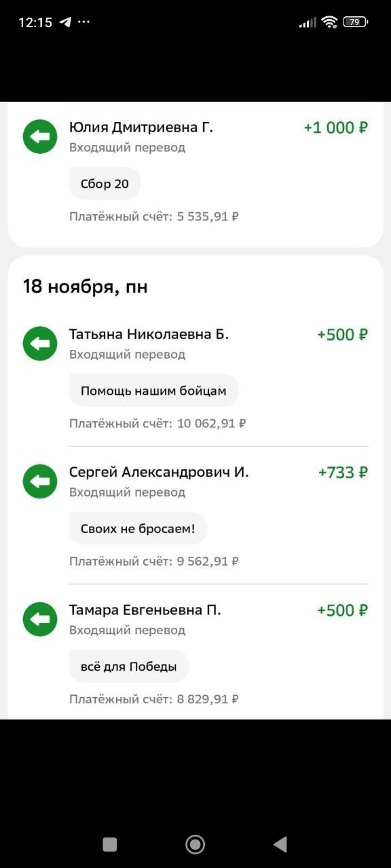Open the +1 000 ₽ transfer amount

(x=335, y=127)
